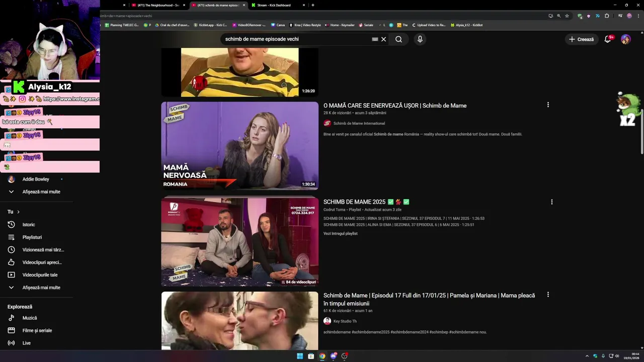Viewport: 644px width, 362px height.
Task: Open the 1:26:20 video thumbnail
Action: [239, 72]
